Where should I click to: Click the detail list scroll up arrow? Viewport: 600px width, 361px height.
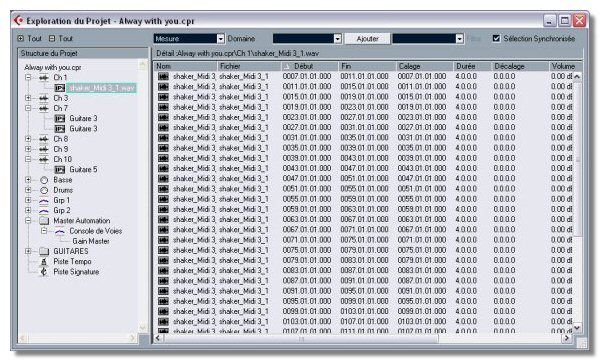pyautogui.click(x=577, y=77)
